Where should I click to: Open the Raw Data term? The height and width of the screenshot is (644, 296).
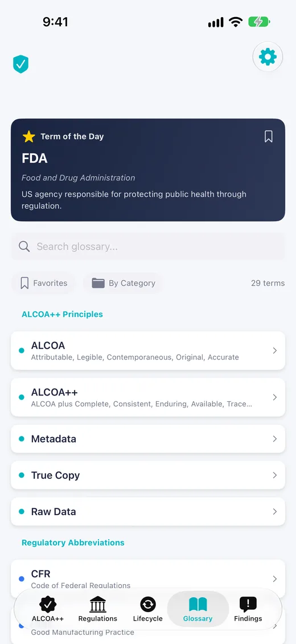click(148, 511)
